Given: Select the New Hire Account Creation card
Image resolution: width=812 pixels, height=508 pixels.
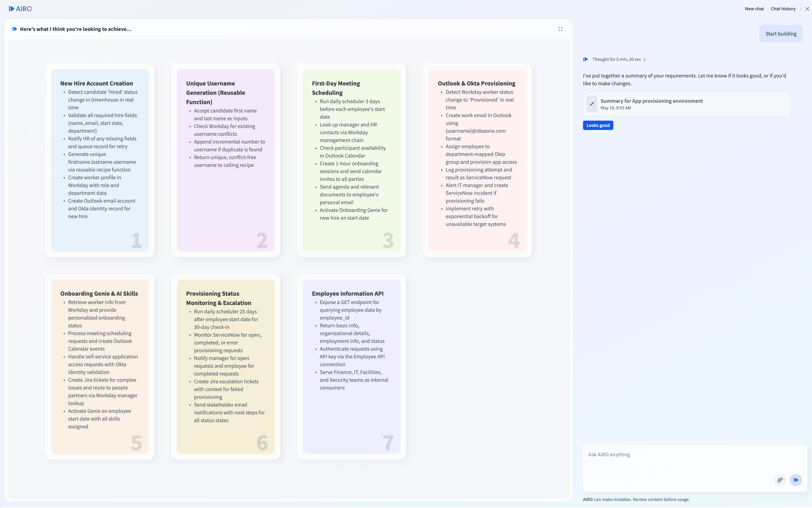Looking at the screenshot, I should coord(100,160).
